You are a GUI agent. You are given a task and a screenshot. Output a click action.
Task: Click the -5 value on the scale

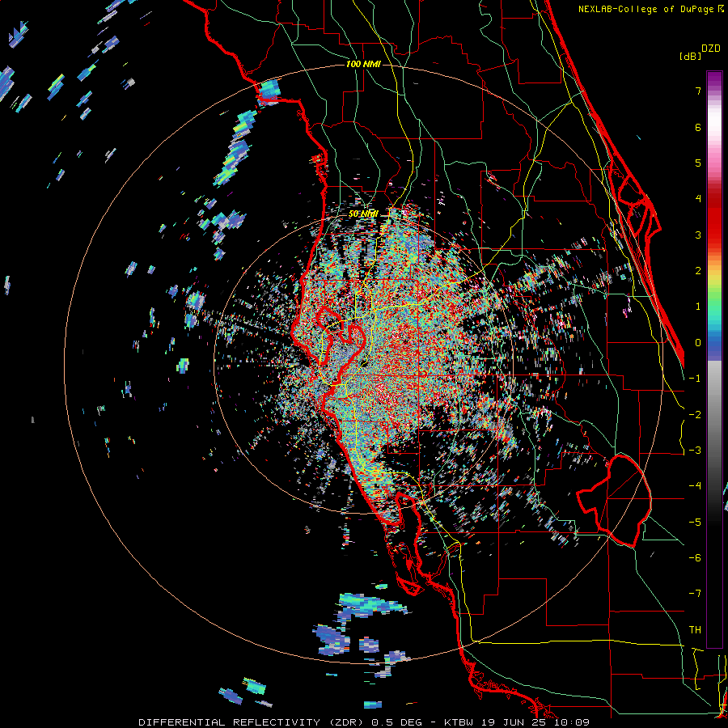tap(695, 522)
